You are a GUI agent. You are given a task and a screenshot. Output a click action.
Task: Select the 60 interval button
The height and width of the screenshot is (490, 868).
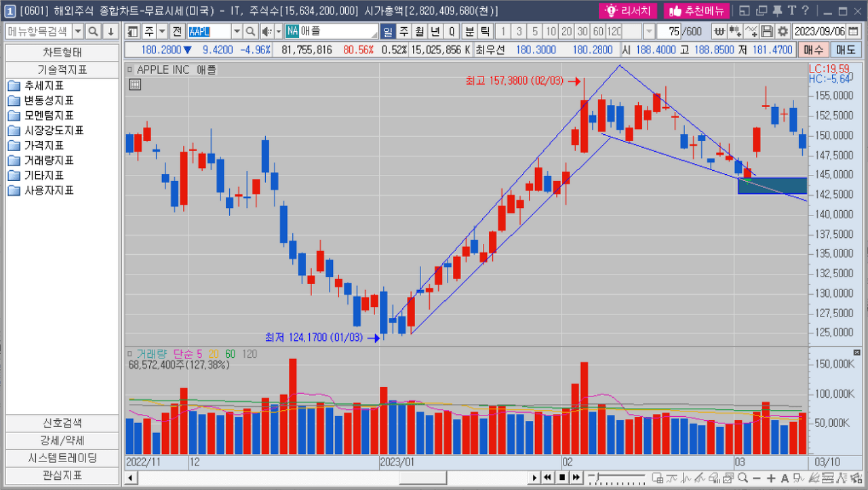(597, 32)
